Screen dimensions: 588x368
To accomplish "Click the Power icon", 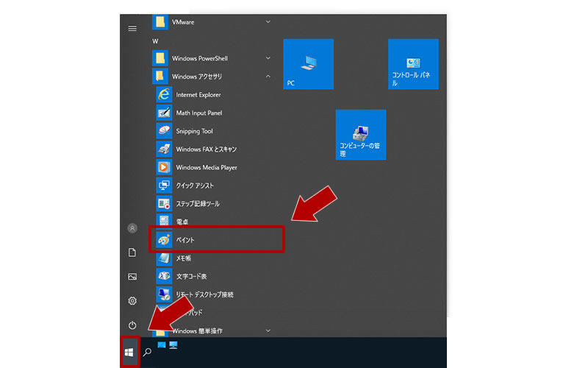I will click(132, 325).
